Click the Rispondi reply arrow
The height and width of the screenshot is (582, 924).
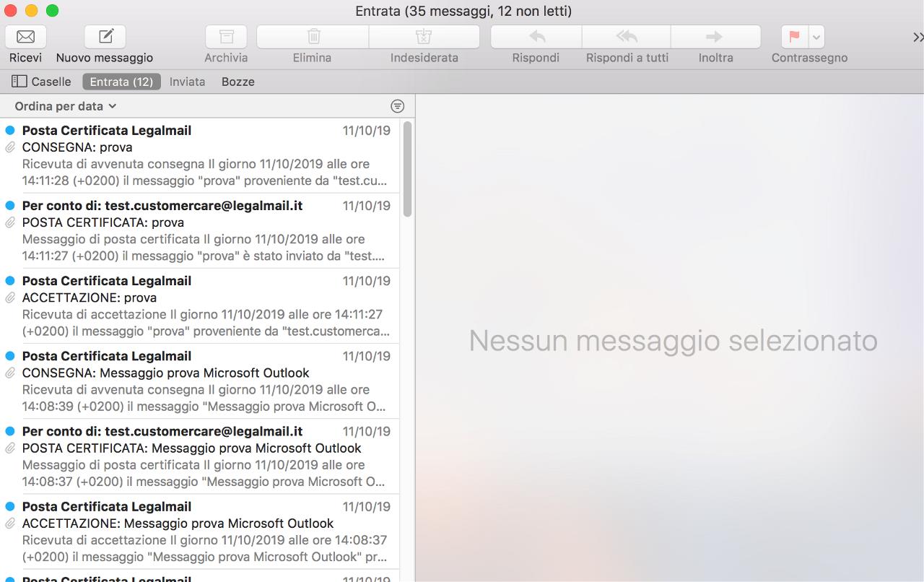(x=536, y=37)
